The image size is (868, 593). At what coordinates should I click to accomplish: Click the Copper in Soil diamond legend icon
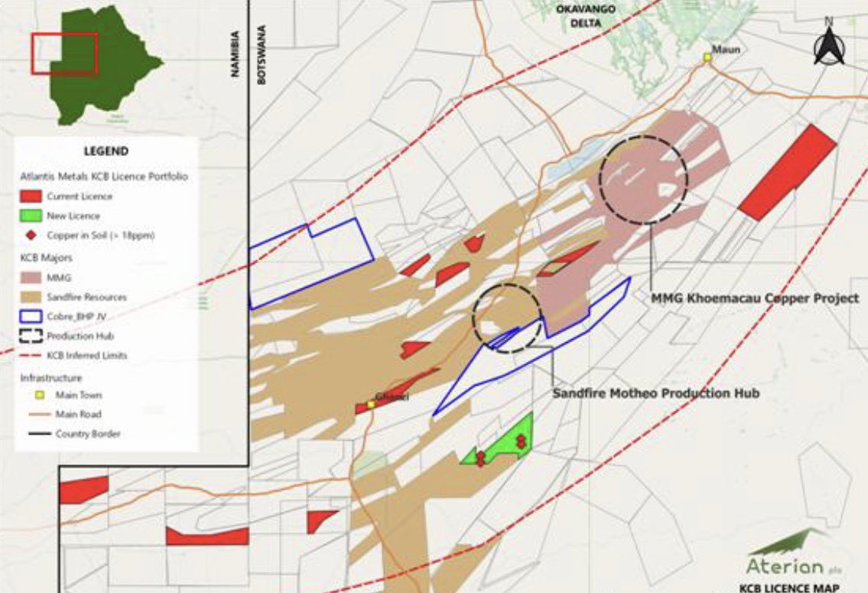31,235
